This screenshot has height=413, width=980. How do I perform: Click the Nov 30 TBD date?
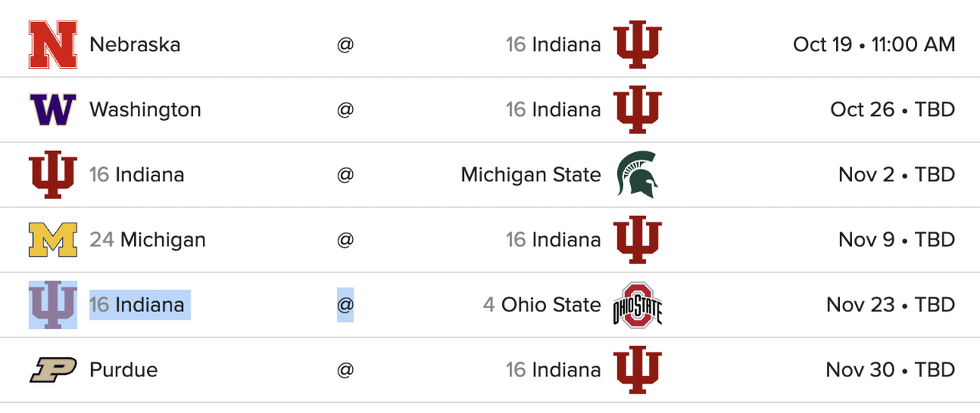890,369
